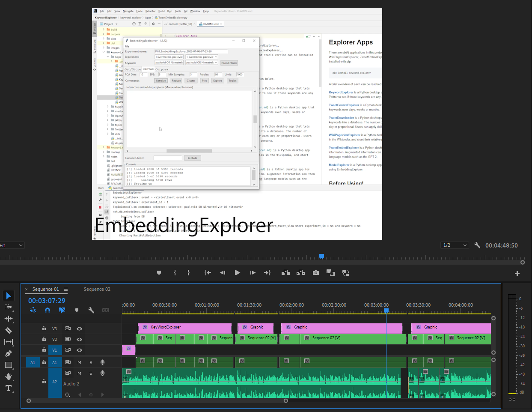Click the program monitor playhead marker
Screen dimensions: 532x412
click(321, 256)
